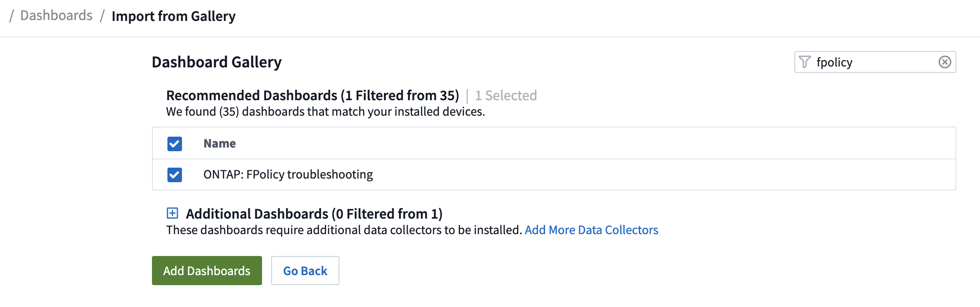
Task: Focus the fpolicy filter input field
Action: [874, 62]
